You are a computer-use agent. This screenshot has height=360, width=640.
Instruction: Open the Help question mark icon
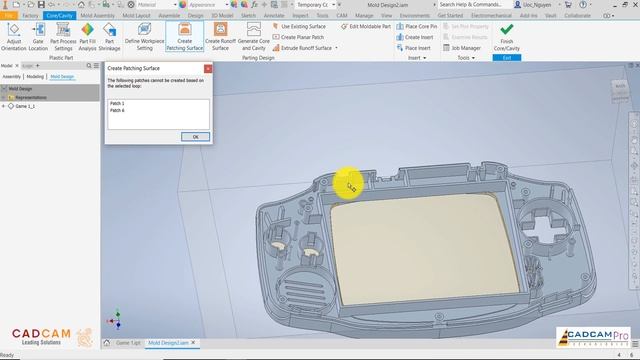(x=583, y=4)
